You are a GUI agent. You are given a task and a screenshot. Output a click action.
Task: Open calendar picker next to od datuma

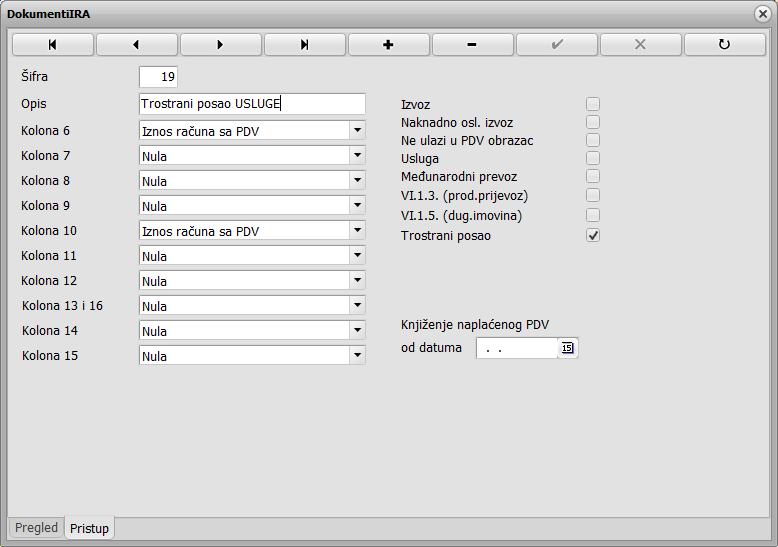coord(567,348)
